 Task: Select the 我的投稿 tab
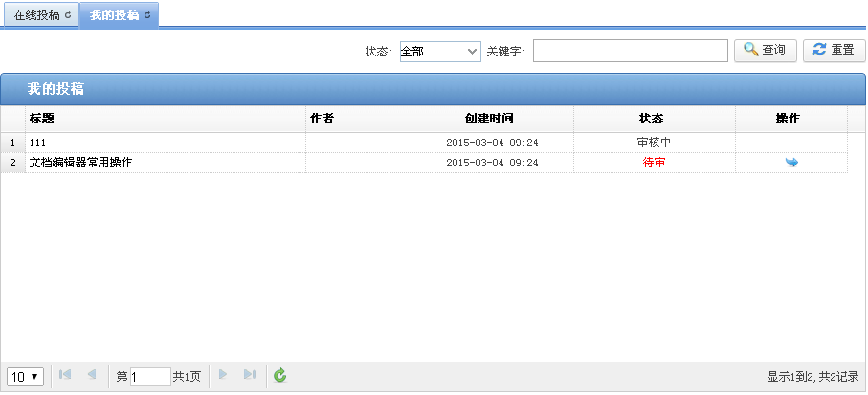[x=114, y=15]
